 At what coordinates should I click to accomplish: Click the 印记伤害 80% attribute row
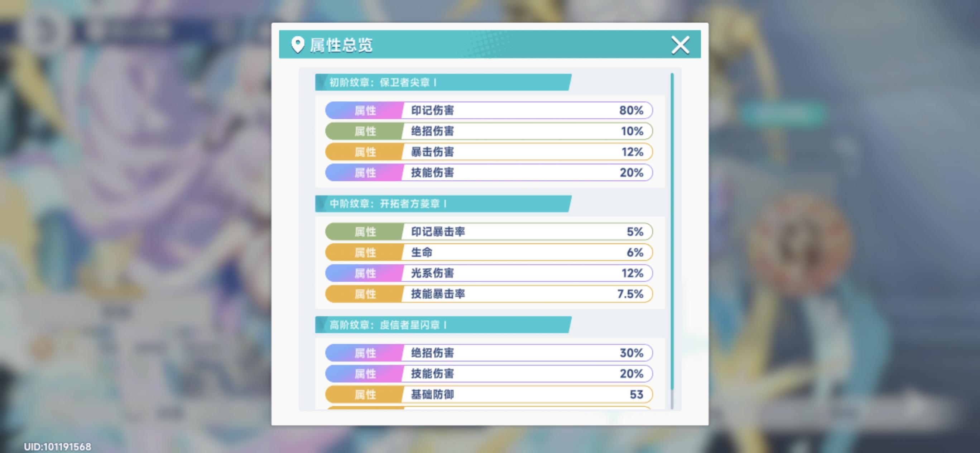[x=489, y=110]
